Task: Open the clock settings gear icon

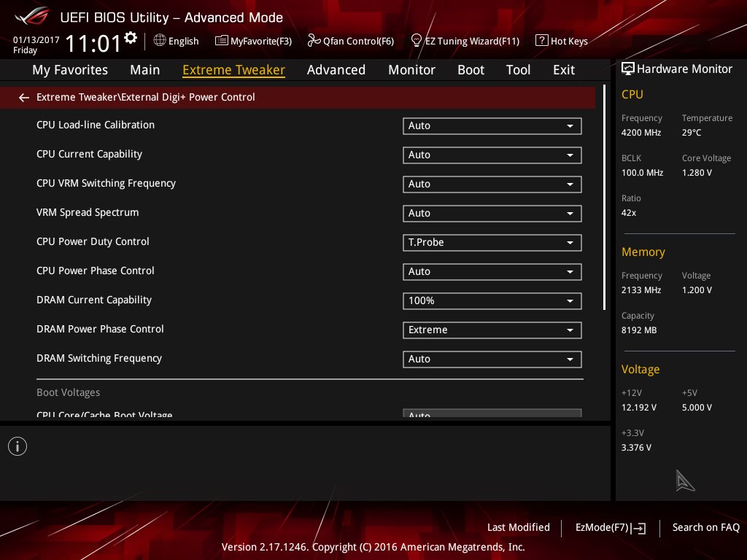Action: (130, 37)
